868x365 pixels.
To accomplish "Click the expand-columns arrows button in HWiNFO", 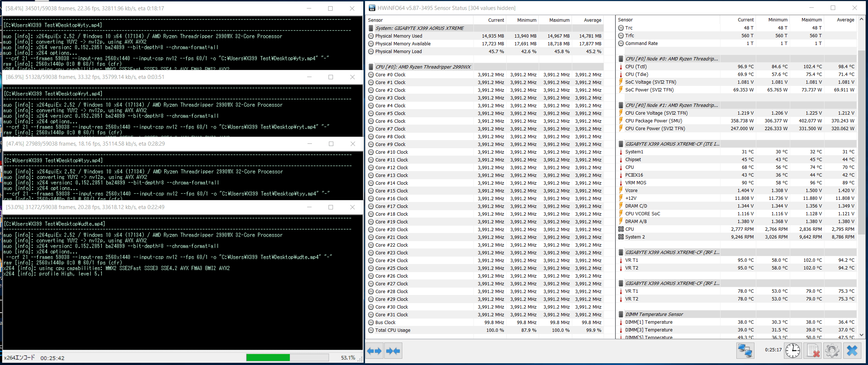I will coord(374,351).
